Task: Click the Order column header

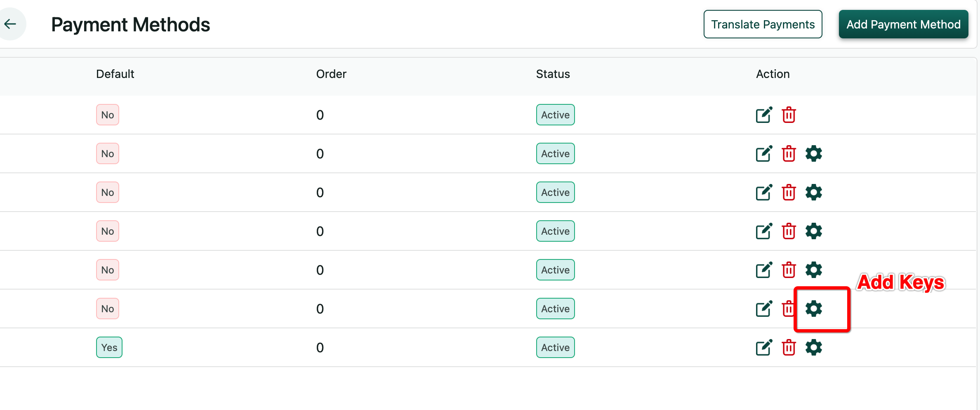Action: click(x=331, y=74)
